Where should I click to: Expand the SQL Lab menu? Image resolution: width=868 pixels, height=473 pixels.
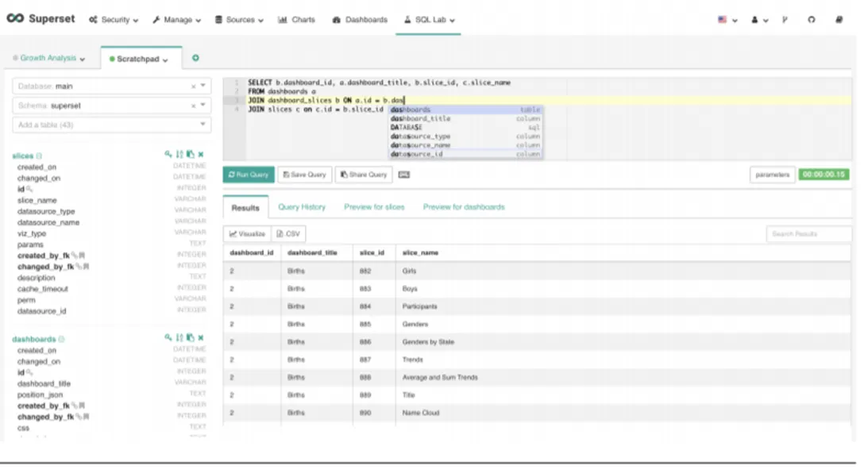[430, 20]
